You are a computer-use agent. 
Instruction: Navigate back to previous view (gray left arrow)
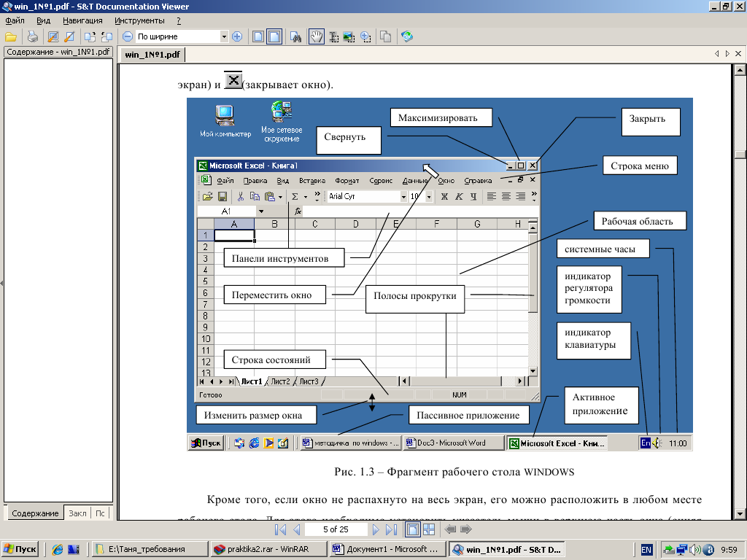tap(450, 529)
